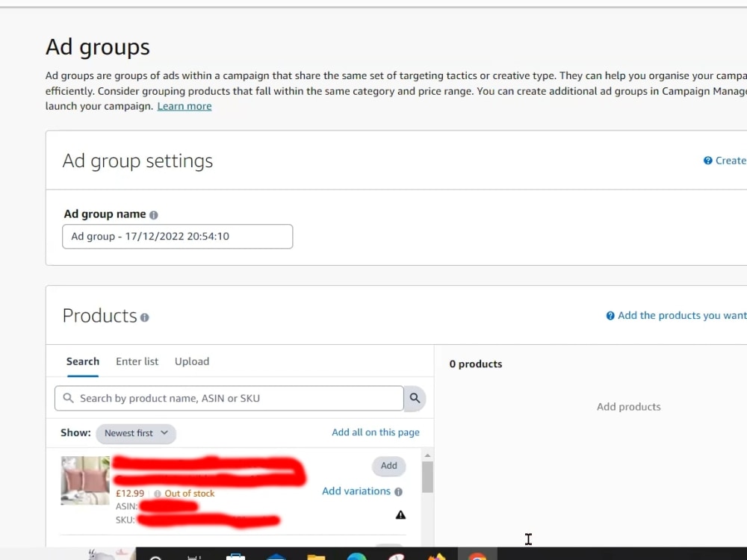This screenshot has height=560, width=747.
Task: Click the Products heading info icon
Action: [x=144, y=317]
